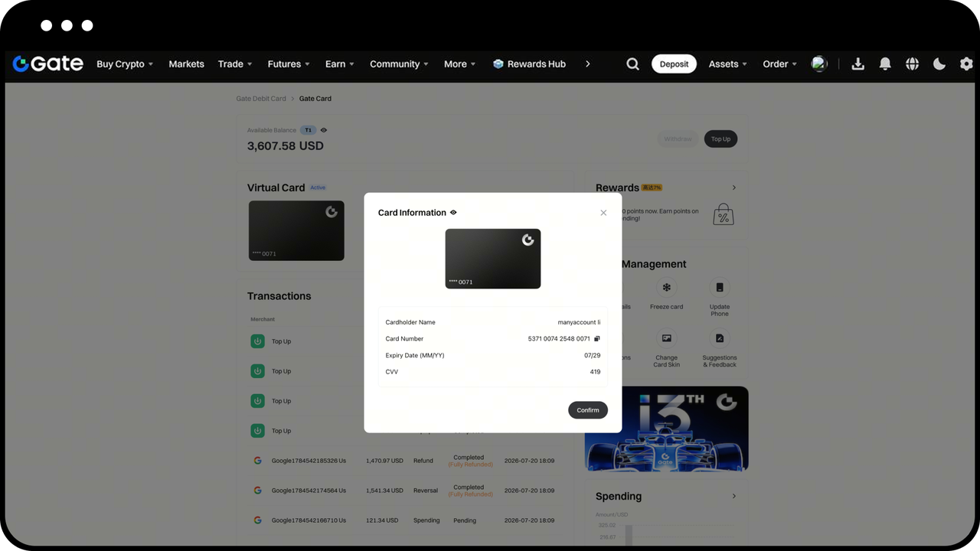This screenshot has width=980, height=551.
Task: Click the download app icon
Action: coord(857,64)
